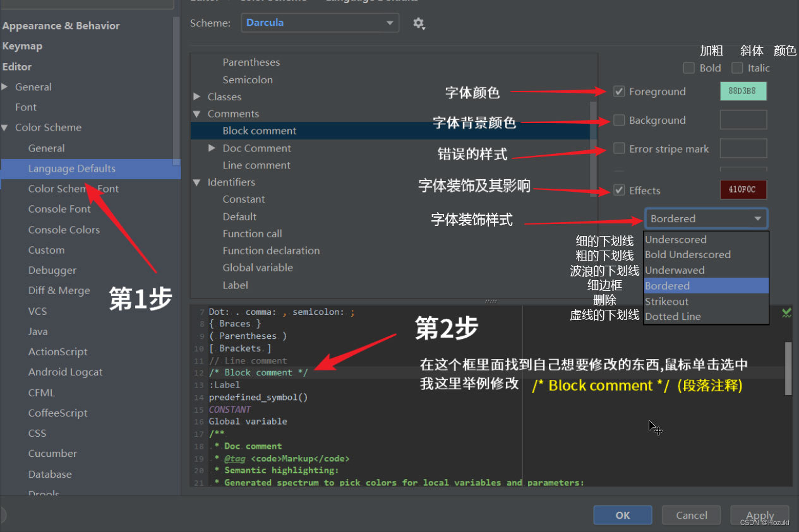Click the Cancel button
This screenshot has width=799, height=532.
692,515
